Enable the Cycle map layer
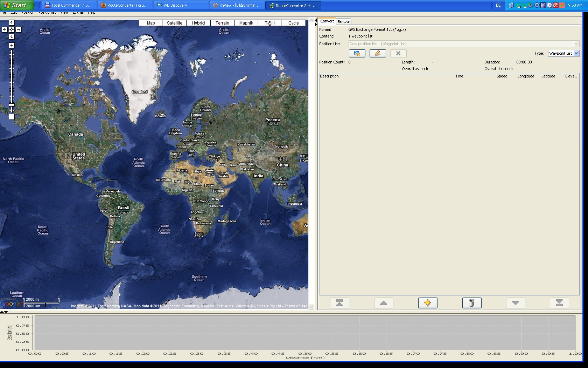588x368 pixels. coord(293,23)
